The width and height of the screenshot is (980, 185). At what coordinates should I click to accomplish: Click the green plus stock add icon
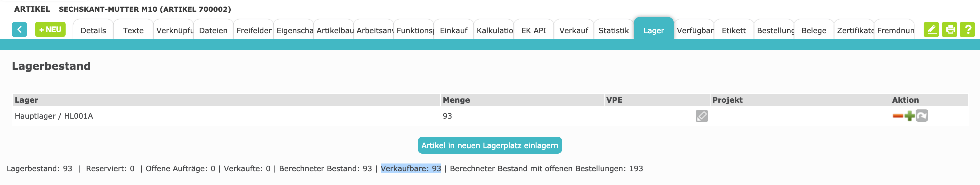point(909,116)
